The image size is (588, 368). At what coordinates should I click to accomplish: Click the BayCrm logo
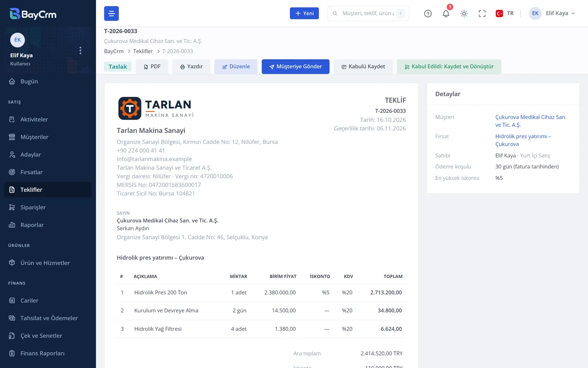[x=33, y=14]
